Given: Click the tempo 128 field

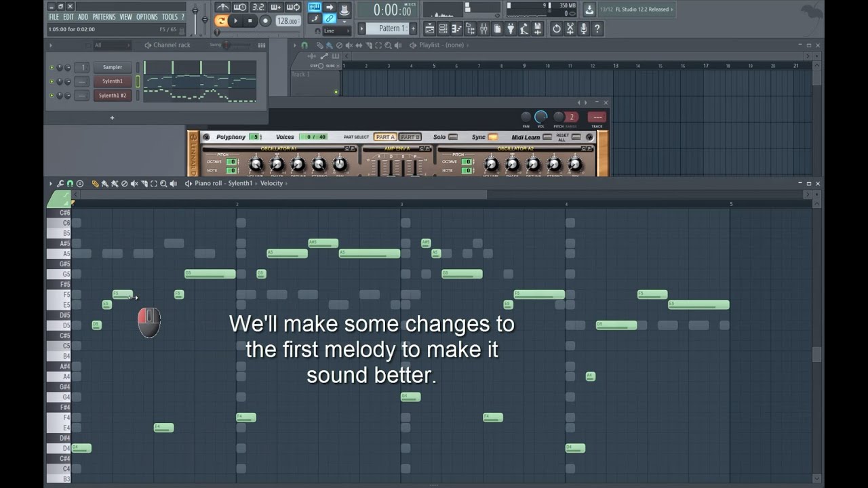Looking at the screenshot, I should click(288, 21).
